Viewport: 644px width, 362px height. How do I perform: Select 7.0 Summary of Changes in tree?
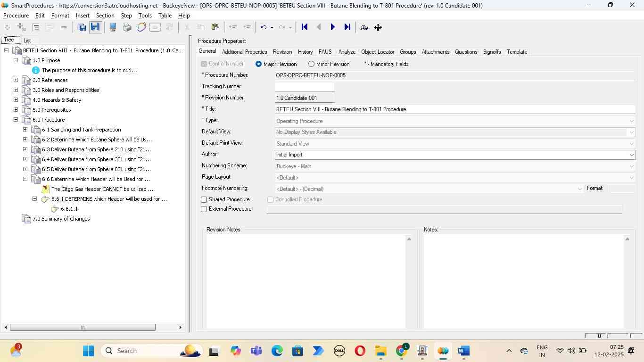click(61, 219)
